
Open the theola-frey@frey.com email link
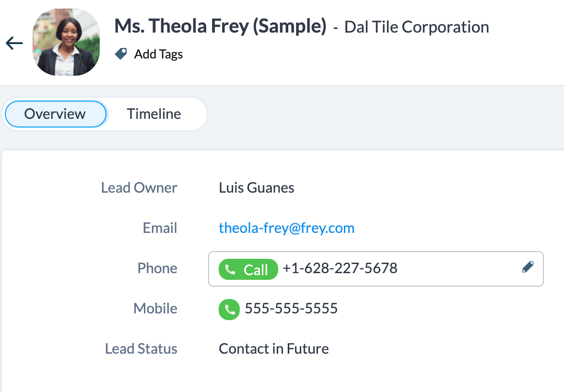tap(286, 228)
